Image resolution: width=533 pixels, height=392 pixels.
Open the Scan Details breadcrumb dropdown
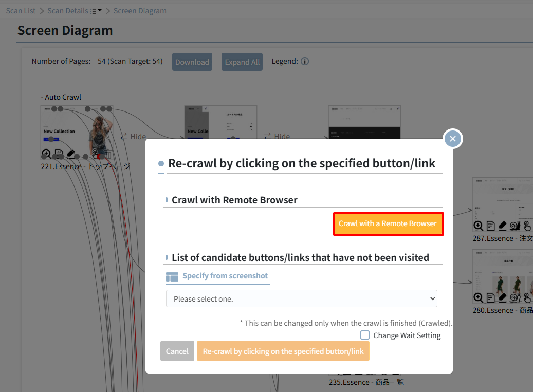96,11
